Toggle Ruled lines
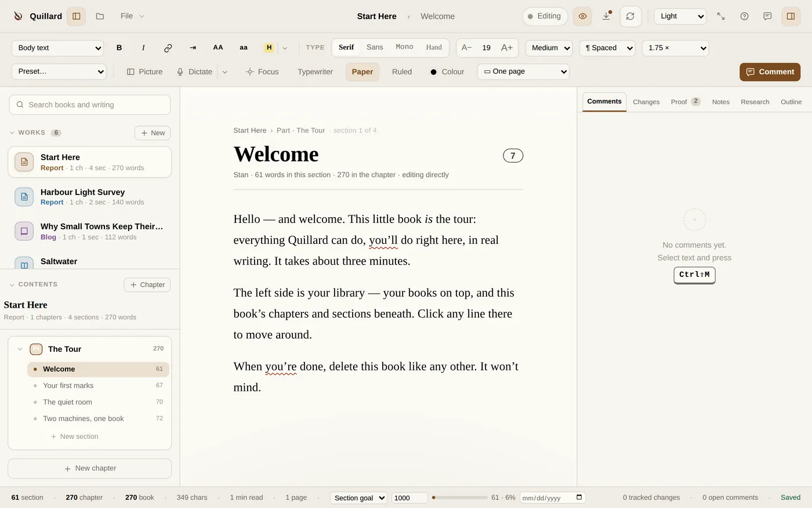The height and width of the screenshot is (508, 812). [402, 71]
